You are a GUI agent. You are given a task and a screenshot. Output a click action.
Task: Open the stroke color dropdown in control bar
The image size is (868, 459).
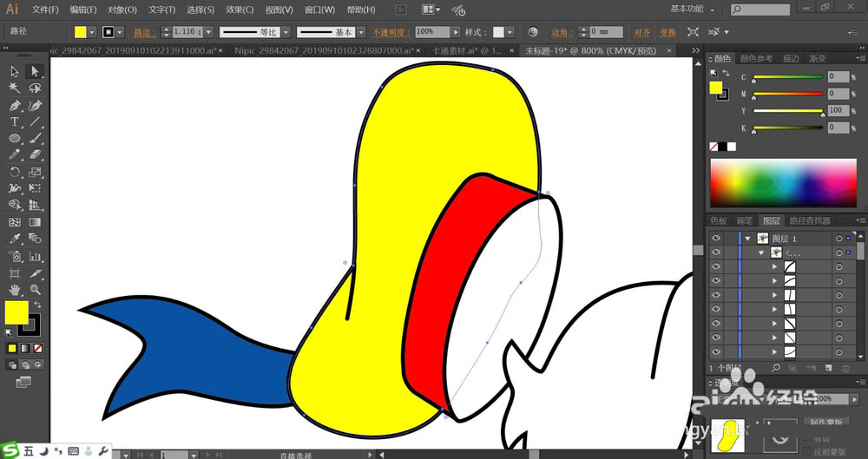(120, 32)
